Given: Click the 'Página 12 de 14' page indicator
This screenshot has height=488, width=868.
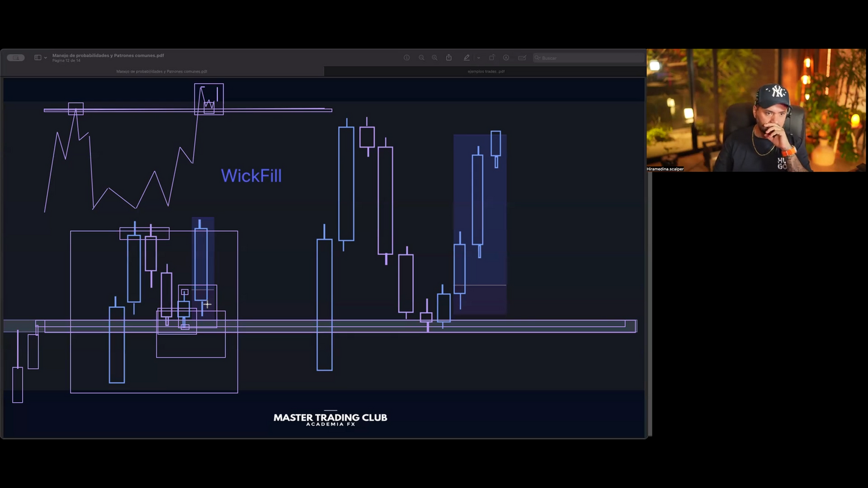Looking at the screenshot, I should pyautogui.click(x=67, y=61).
